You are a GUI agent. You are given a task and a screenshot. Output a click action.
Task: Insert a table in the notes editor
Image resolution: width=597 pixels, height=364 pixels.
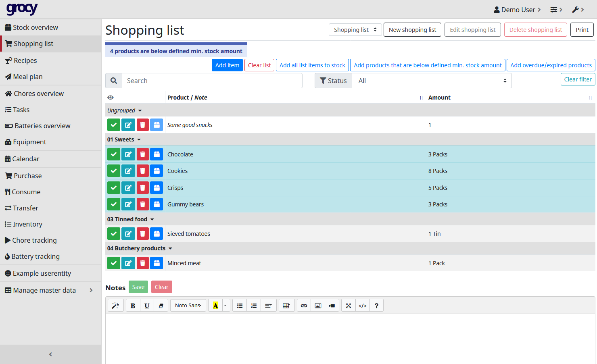[286, 306]
